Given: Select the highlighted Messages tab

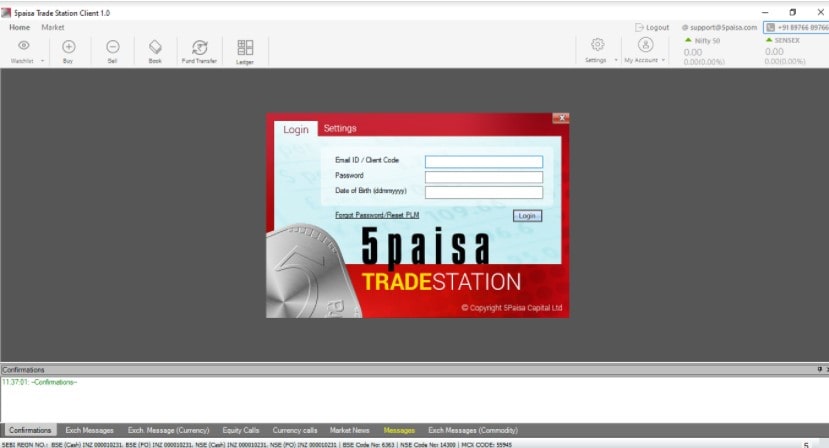Looking at the screenshot, I should (399, 430).
